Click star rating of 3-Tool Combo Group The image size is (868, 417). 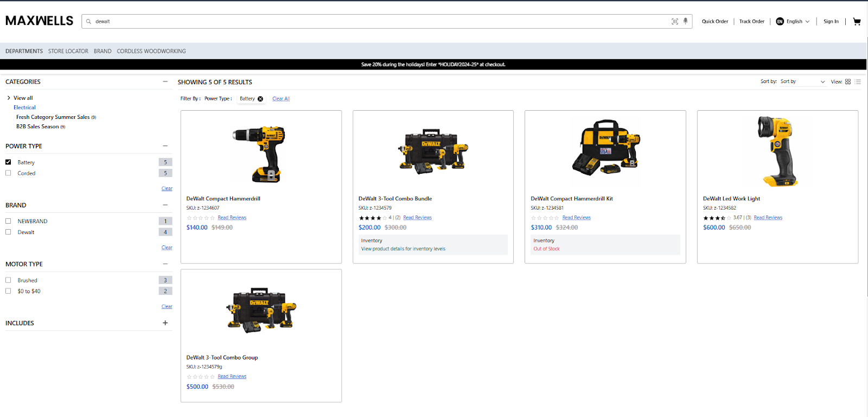(201, 377)
